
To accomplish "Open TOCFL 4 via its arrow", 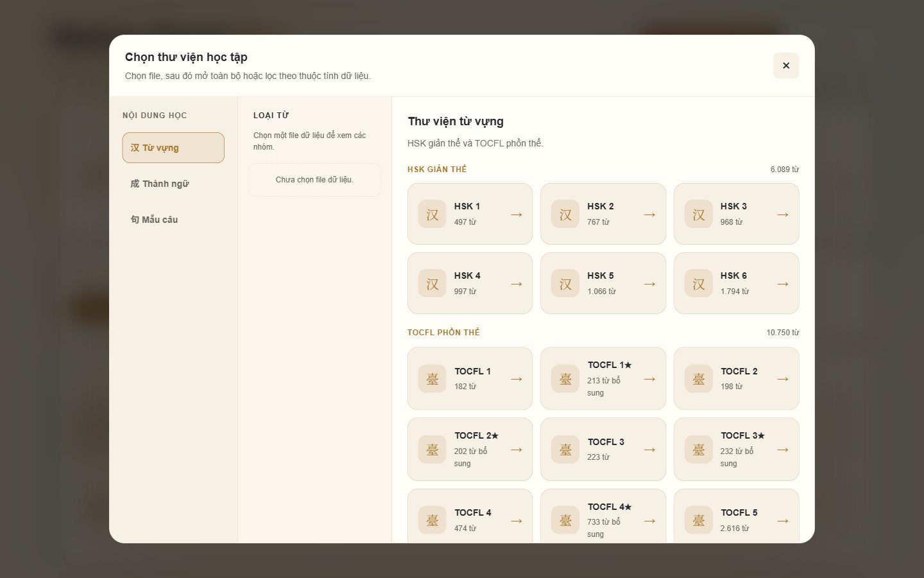I will (517, 521).
